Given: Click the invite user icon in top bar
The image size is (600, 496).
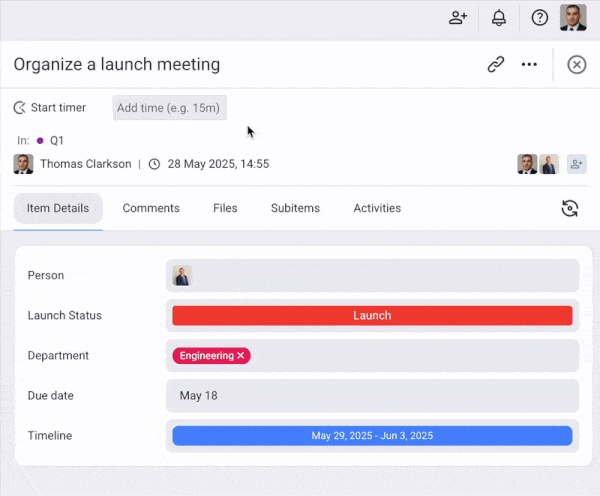Looking at the screenshot, I should [x=458, y=18].
